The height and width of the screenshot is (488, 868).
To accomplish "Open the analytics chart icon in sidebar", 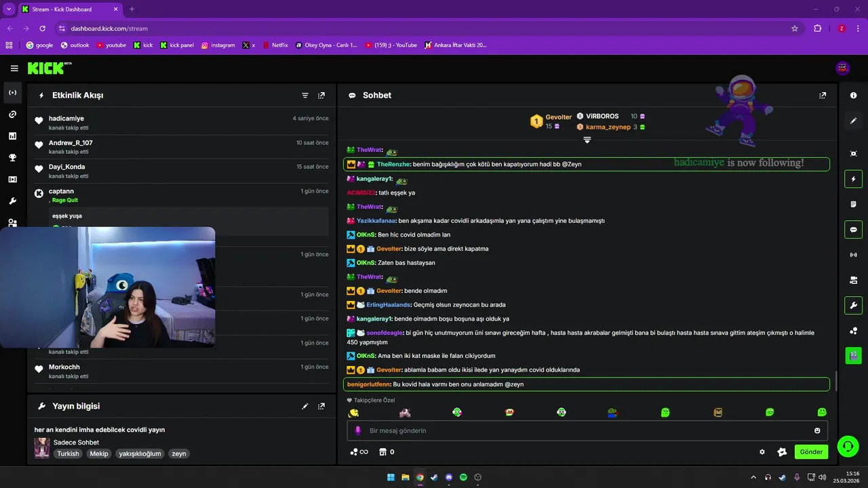I will pyautogui.click(x=12, y=136).
